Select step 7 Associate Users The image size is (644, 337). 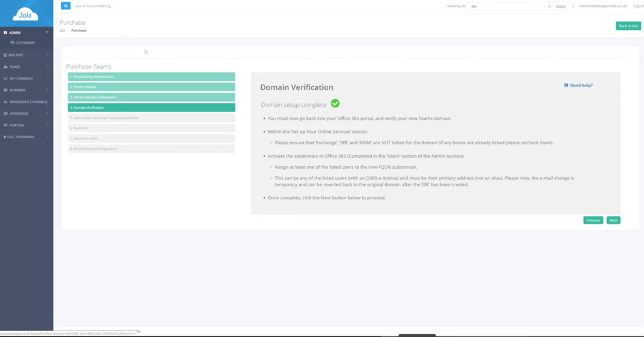pyautogui.click(x=152, y=138)
